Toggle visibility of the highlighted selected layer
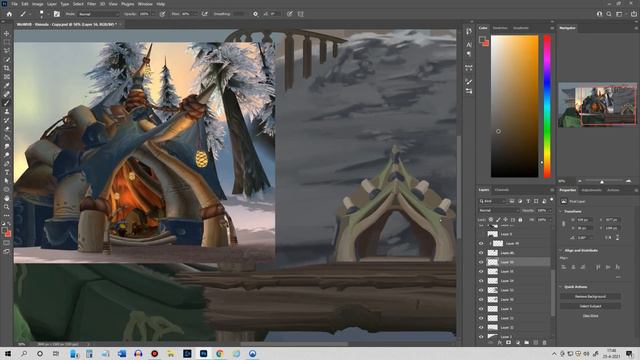The image size is (640, 360). point(481,262)
